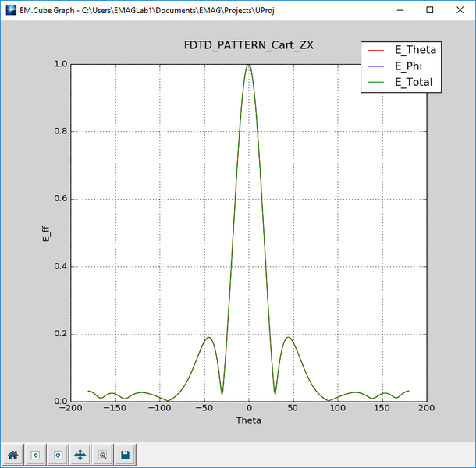This screenshot has height=468, width=476.
Task: Click the Home reset view icon
Action: tap(13, 454)
